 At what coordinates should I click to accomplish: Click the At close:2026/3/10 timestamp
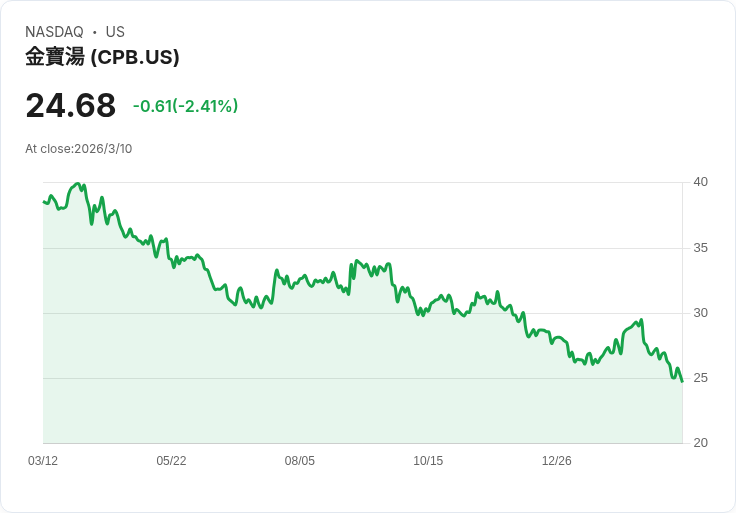[x=78, y=149]
